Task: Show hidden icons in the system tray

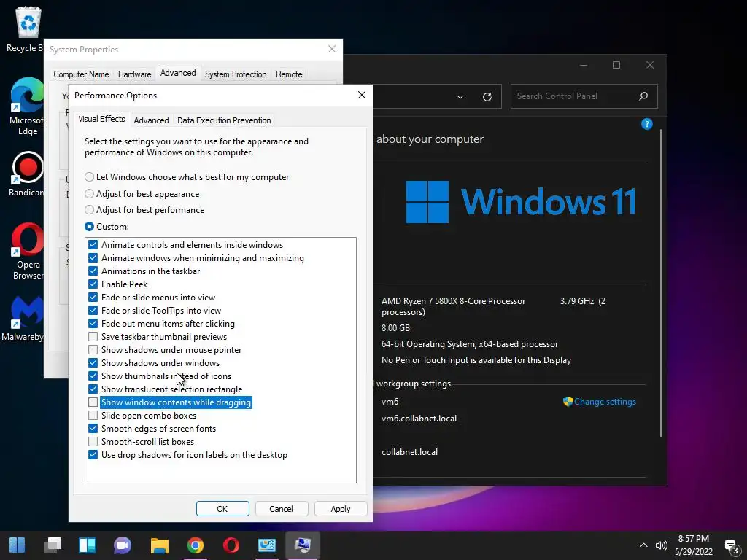Action: click(x=643, y=545)
